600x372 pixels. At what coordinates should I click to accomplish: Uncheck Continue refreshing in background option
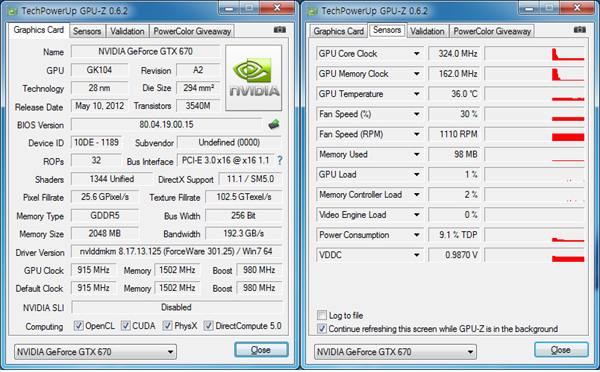point(322,329)
